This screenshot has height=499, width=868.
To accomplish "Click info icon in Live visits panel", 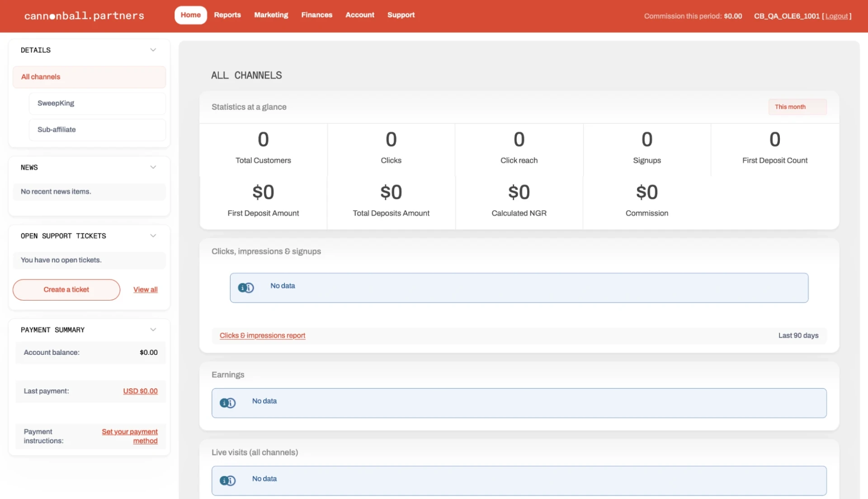I will pos(227,480).
